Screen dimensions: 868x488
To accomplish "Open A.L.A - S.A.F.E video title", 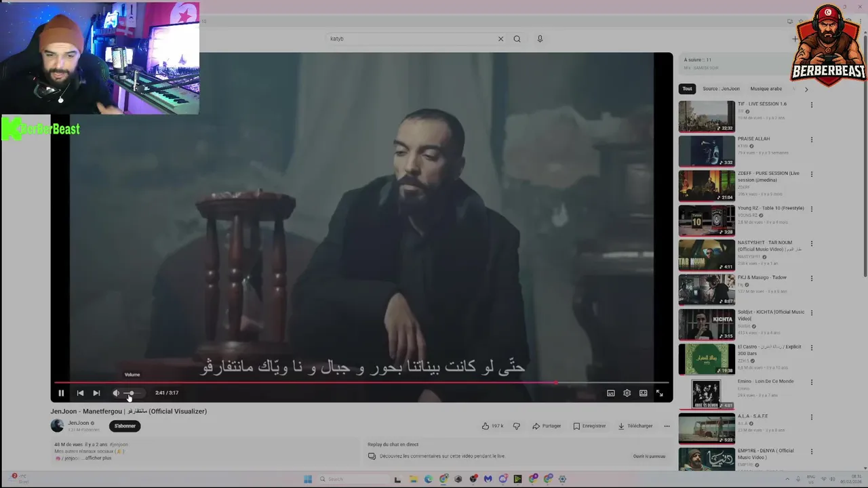I will 753,415.
